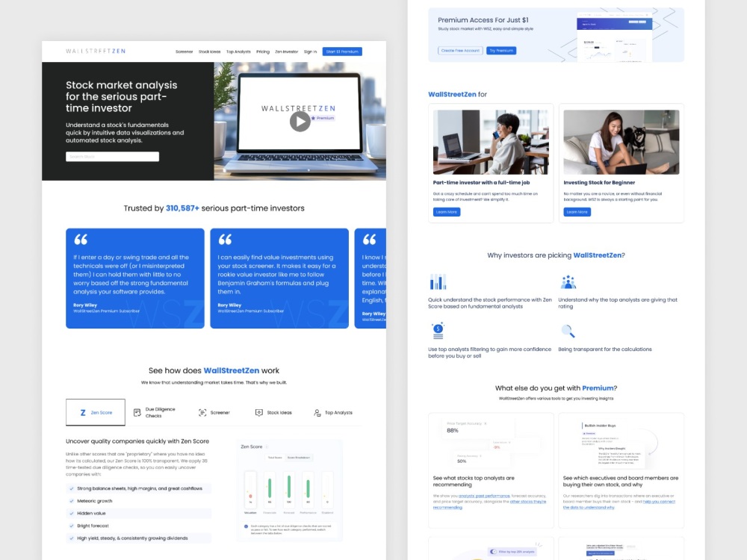
Task: Select the Zen Score tab
Action: 96,412
